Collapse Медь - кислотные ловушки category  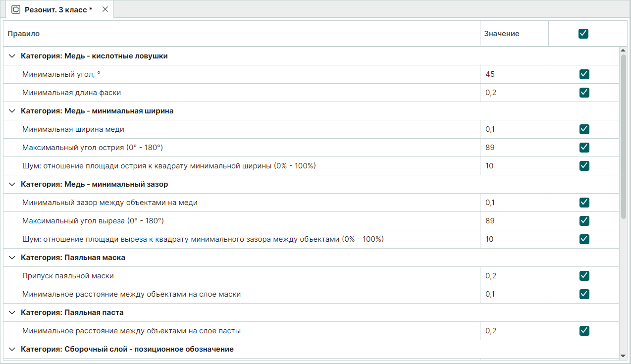click(12, 56)
